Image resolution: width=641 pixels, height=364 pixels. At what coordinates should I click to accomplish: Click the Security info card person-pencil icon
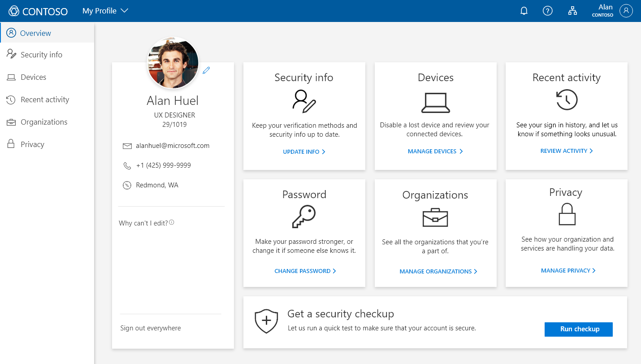tap(304, 101)
